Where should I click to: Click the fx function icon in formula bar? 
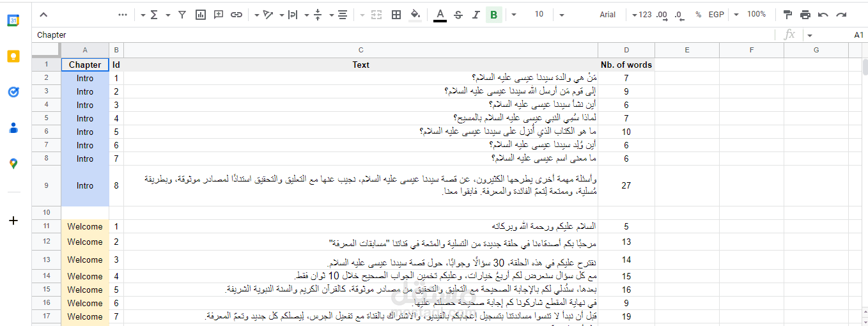(x=790, y=35)
